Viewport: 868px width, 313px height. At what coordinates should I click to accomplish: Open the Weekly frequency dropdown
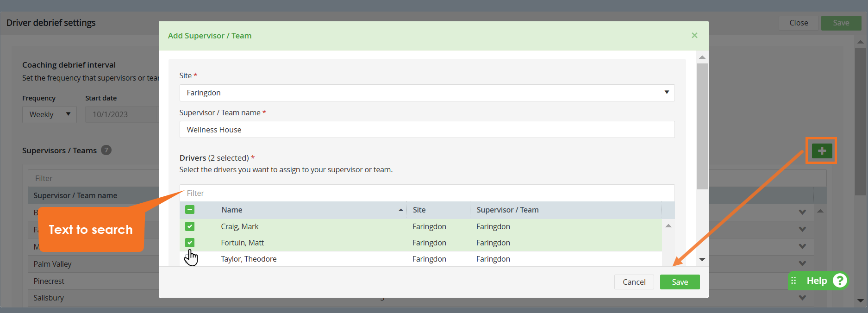tap(49, 114)
